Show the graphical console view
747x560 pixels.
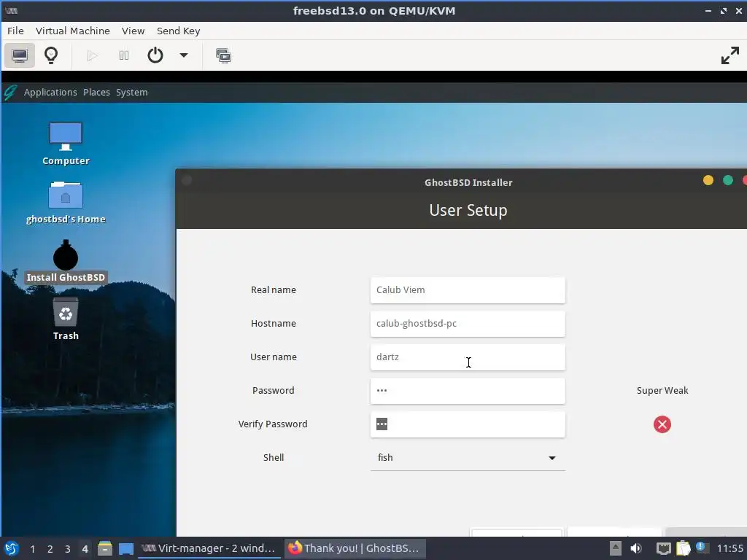[x=20, y=55]
